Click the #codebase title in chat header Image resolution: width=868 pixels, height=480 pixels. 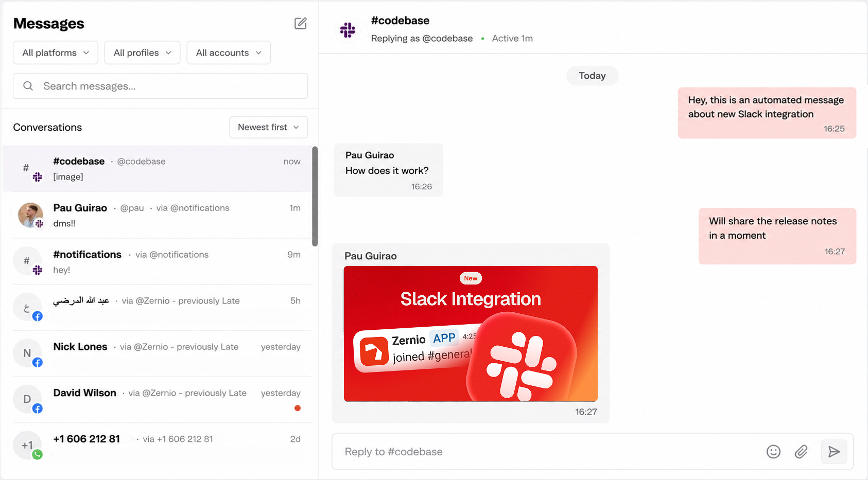pos(400,21)
